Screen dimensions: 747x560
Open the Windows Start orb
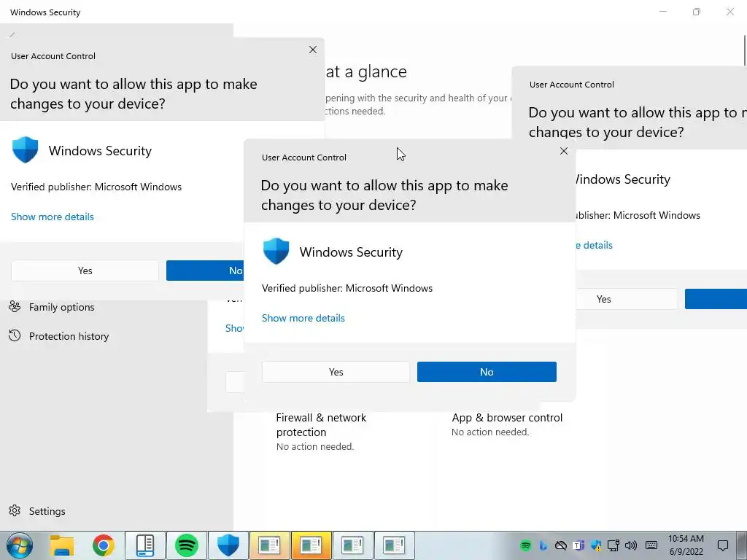[x=20, y=545]
